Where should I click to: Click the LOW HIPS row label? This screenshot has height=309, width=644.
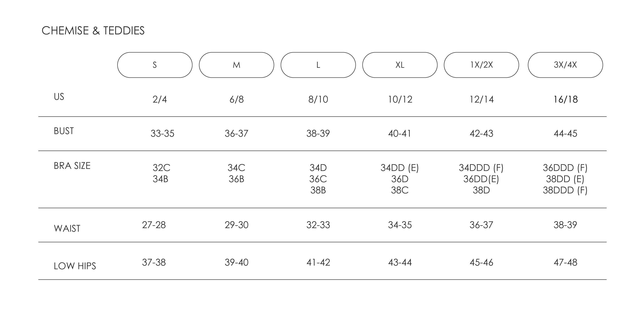click(x=75, y=266)
